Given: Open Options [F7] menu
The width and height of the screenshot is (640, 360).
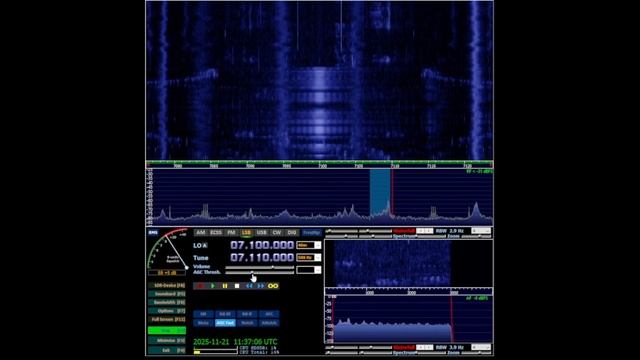Looking at the screenshot, I should [167, 311].
